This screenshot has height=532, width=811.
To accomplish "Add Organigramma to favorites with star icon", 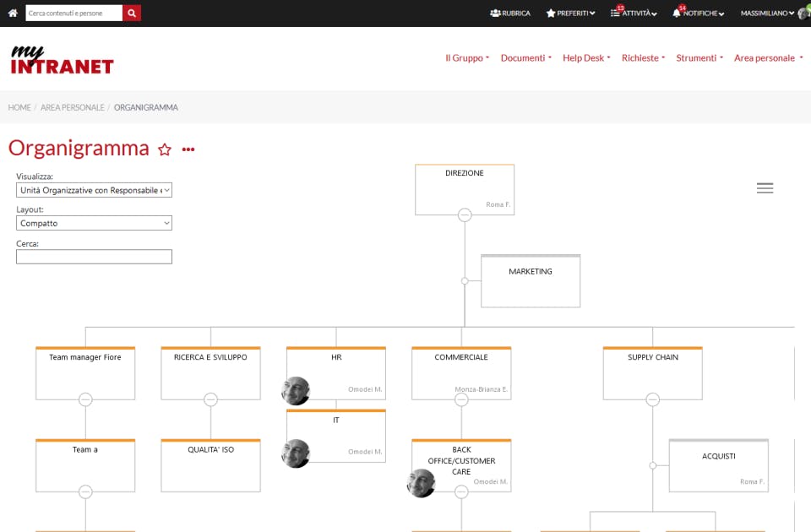I will [x=165, y=149].
